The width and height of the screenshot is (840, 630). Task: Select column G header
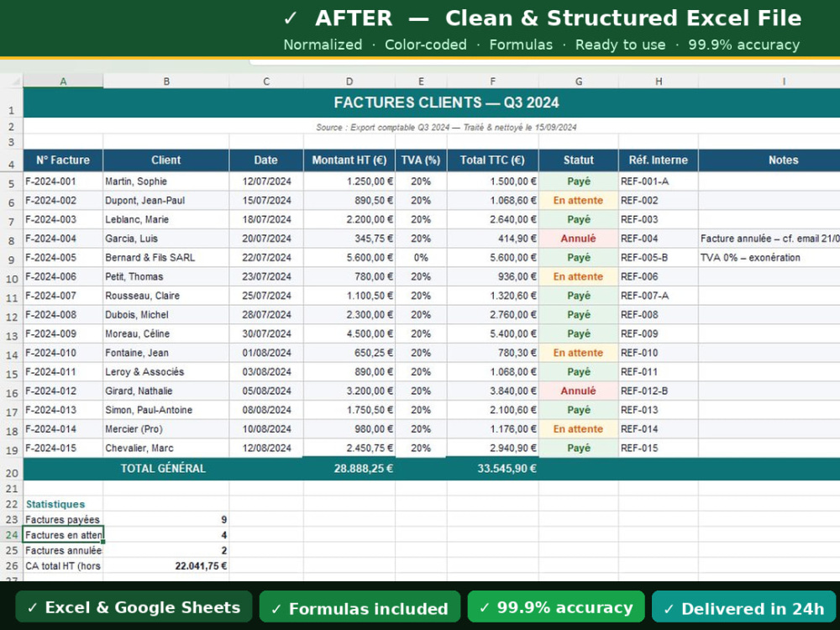pyautogui.click(x=579, y=81)
